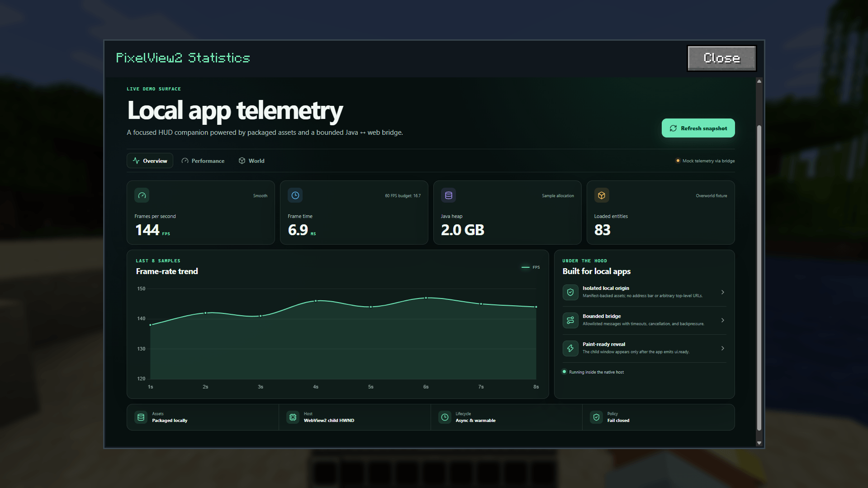The height and width of the screenshot is (488, 868).
Task: Switch to the Performance tab
Action: click(203, 161)
